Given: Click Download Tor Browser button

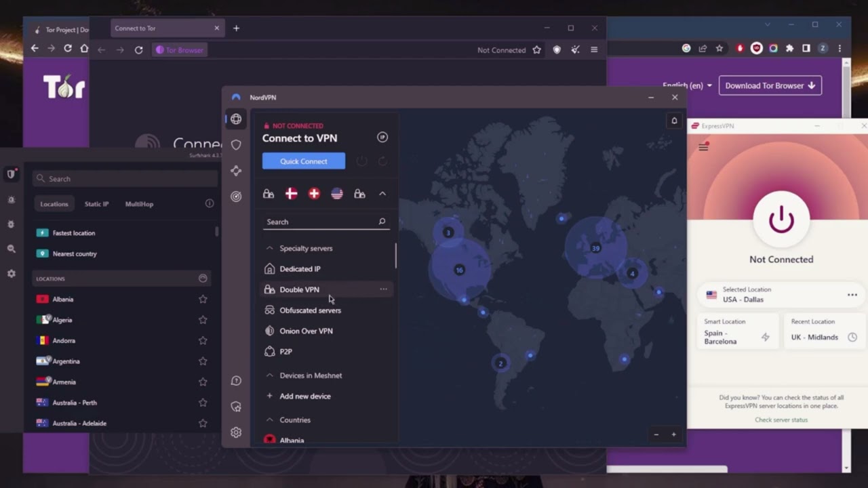Looking at the screenshot, I should tap(770, 85).
